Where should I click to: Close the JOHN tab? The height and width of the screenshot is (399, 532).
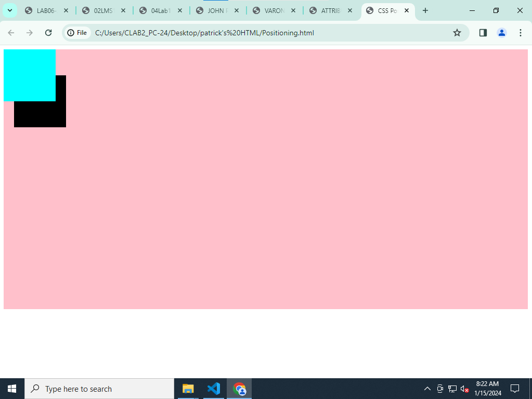237,10
